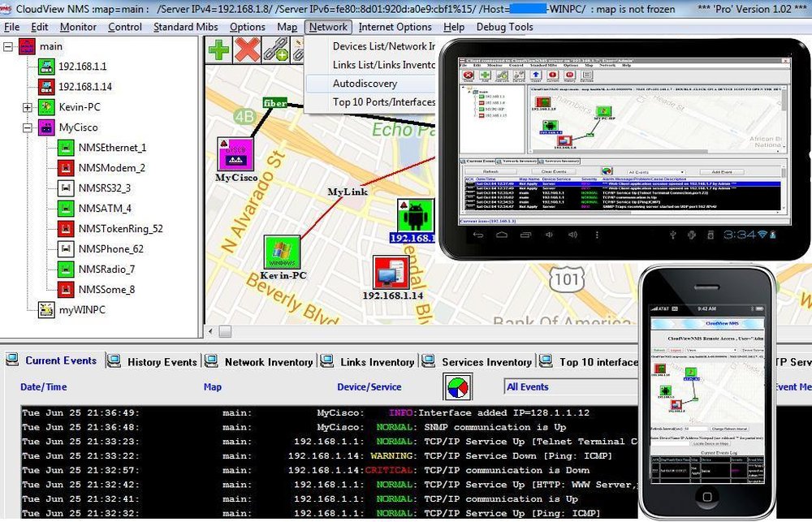Click the NMSSome_8 red interface icon
This screenshot has height=522, width=812.
65,290
